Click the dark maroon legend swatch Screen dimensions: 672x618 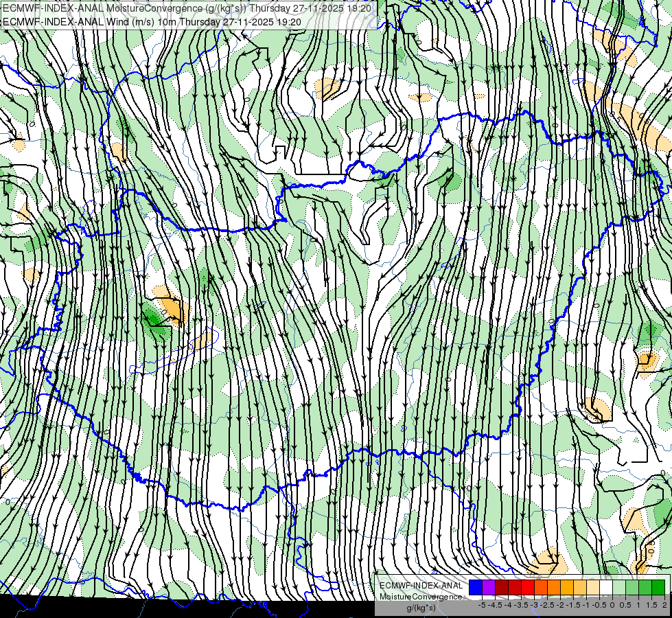(x=502, y=588)
